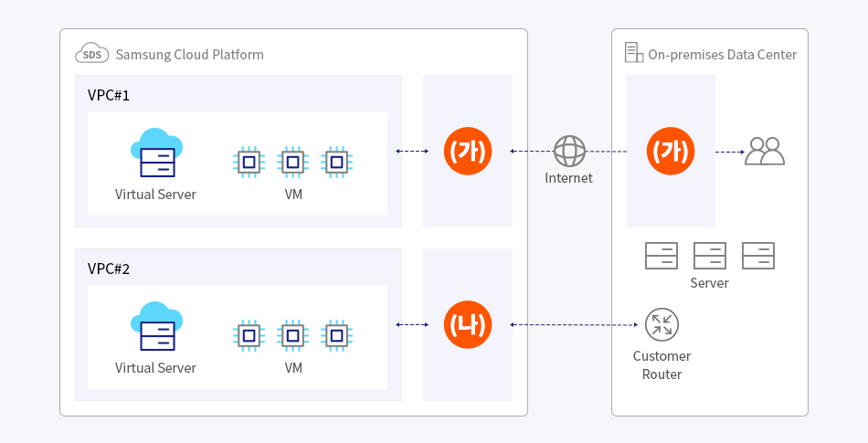868x443 pixels.
Task: Select the users group icon
Action: click(765, 151)
